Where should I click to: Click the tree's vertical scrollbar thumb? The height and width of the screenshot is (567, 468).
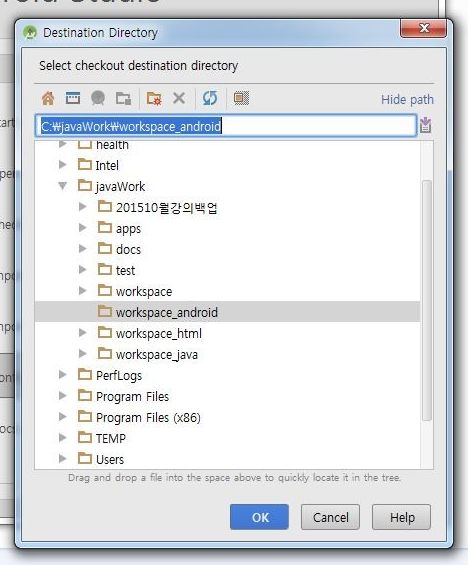[x=427, y=300]
